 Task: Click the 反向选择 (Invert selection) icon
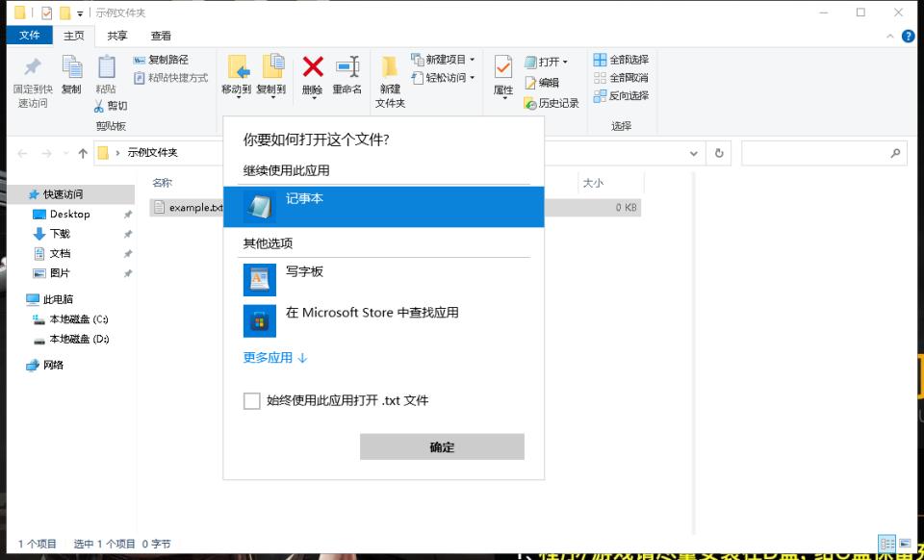click(620, 94)
